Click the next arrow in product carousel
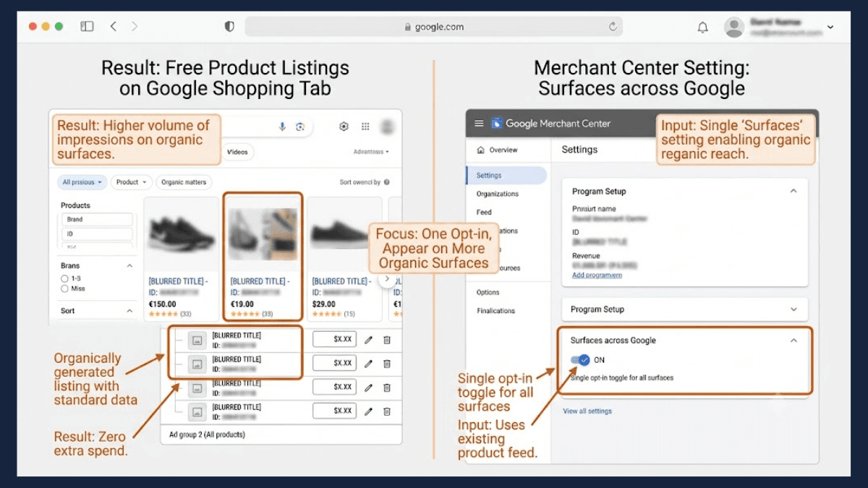 tap(387, 278)
